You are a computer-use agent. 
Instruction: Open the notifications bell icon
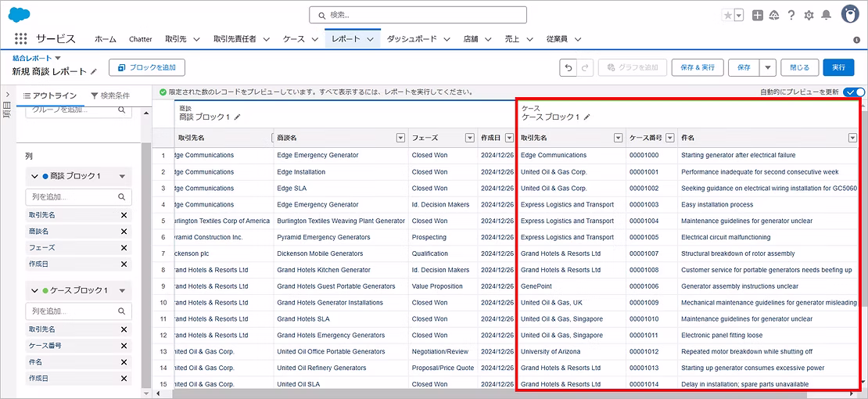click(x=826, y=15)
